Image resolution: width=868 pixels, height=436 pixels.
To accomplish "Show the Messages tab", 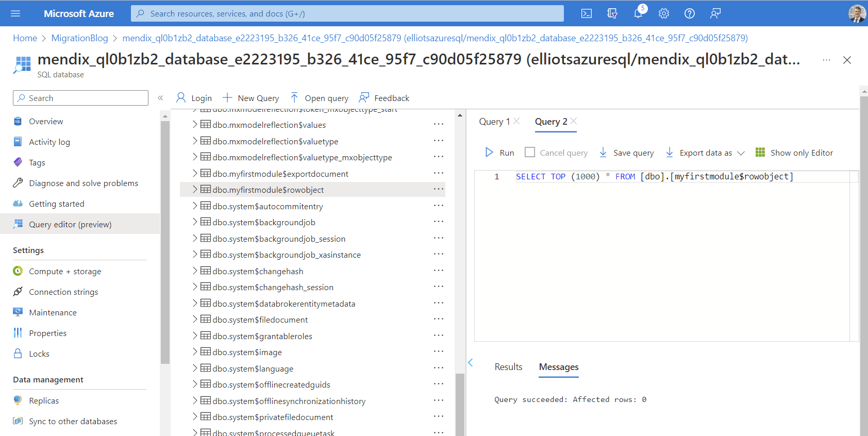I will pos(559,367).
